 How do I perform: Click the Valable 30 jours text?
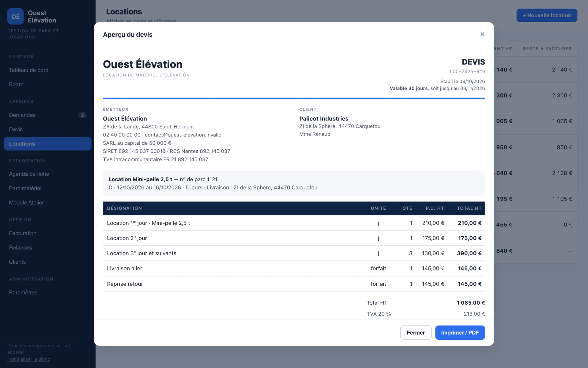point(409,88)
